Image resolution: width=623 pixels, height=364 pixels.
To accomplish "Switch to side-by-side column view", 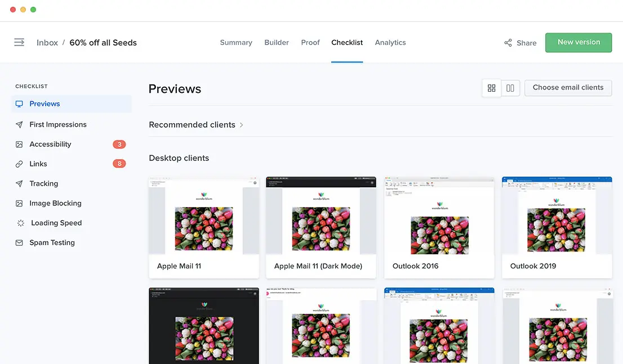I will pyautogui.click(x=510, y=88).
